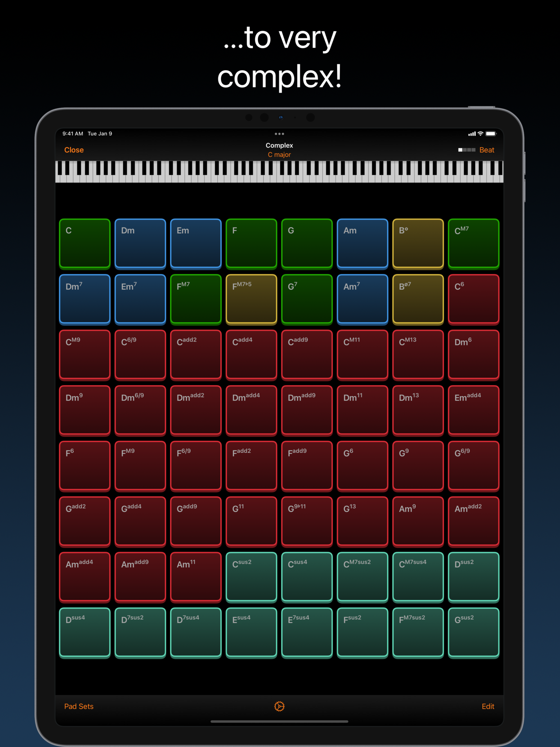Play the FM7♭5 chord pad
The image size is (560, 747).
coord(251,299)
